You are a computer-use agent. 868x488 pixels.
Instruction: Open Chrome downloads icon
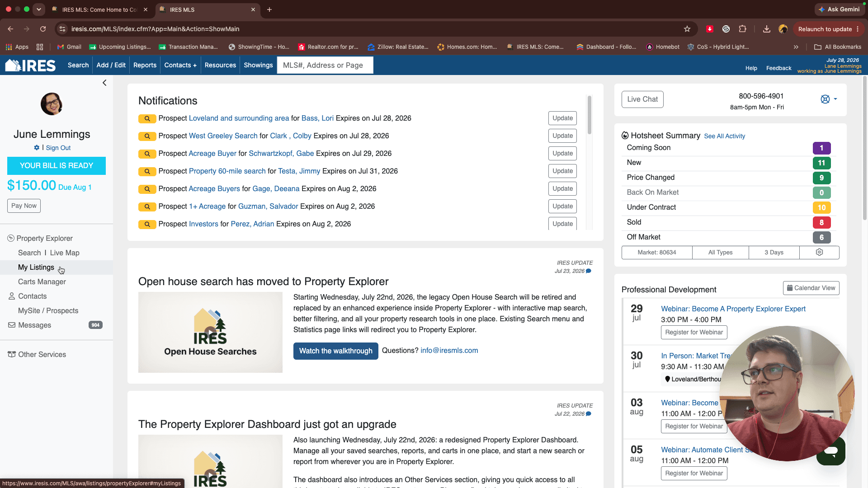tap(767, 29)
